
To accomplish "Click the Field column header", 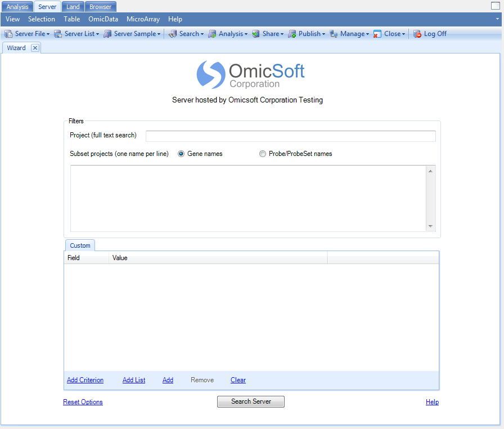I will (x=87, y=258).
